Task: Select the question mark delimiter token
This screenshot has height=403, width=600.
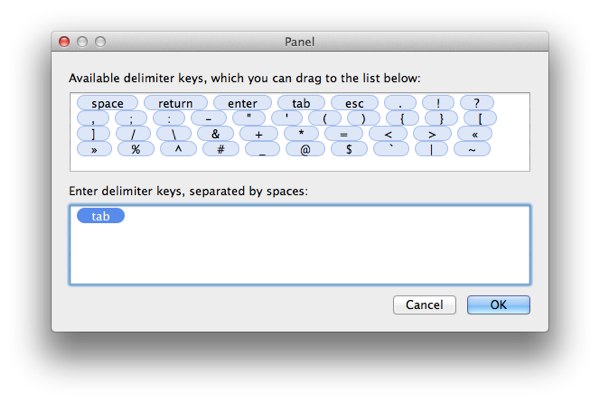Action: [476, 103]
